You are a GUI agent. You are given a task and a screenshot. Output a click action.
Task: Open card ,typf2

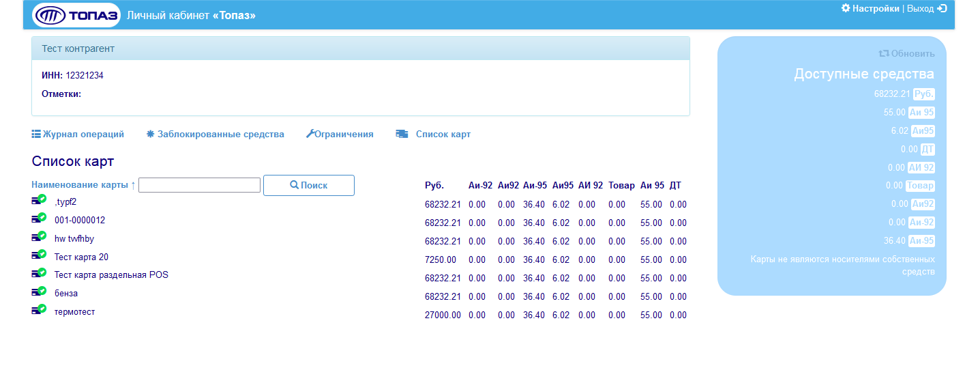pos(65,202)
